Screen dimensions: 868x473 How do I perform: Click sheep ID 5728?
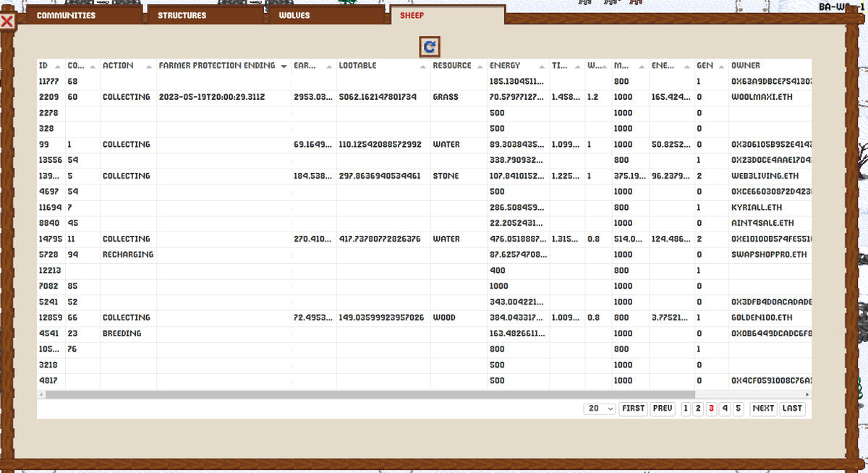pos(51,255)
